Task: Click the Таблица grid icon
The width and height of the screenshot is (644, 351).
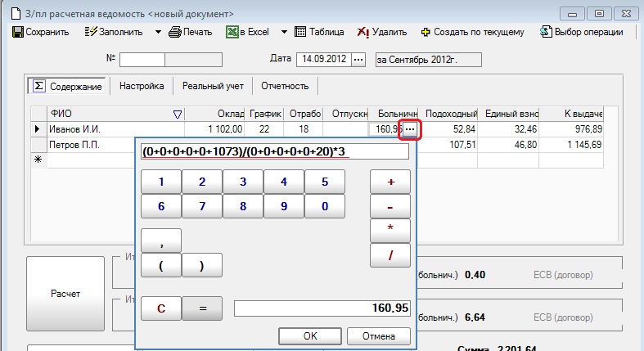Action: (300, 32)
